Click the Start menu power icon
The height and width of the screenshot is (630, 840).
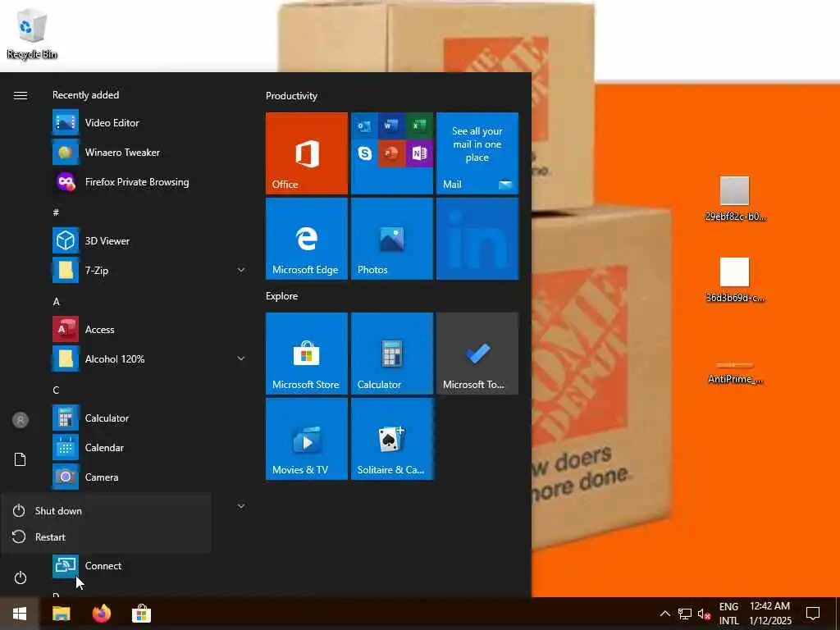coord(21,578)
